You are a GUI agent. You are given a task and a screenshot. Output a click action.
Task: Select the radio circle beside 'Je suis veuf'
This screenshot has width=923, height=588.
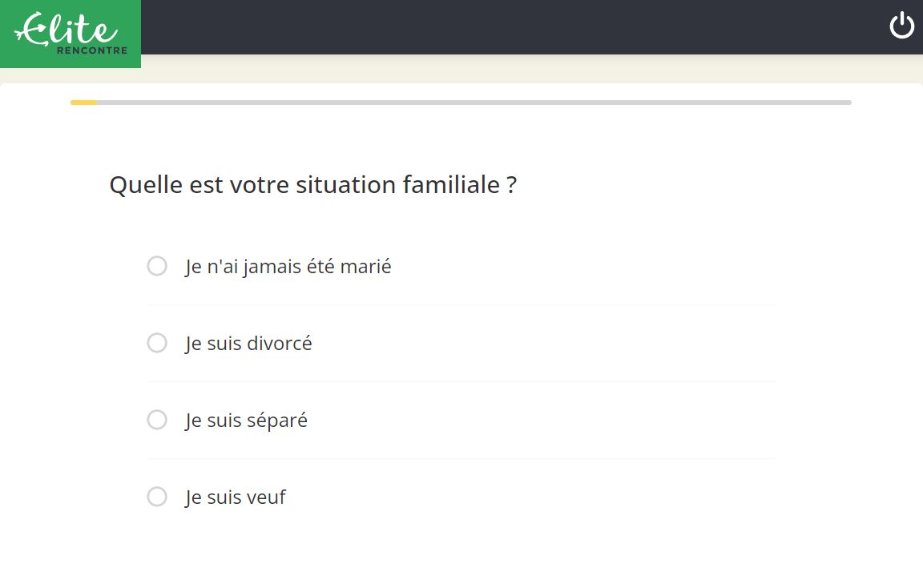click(x=157, y=497)
